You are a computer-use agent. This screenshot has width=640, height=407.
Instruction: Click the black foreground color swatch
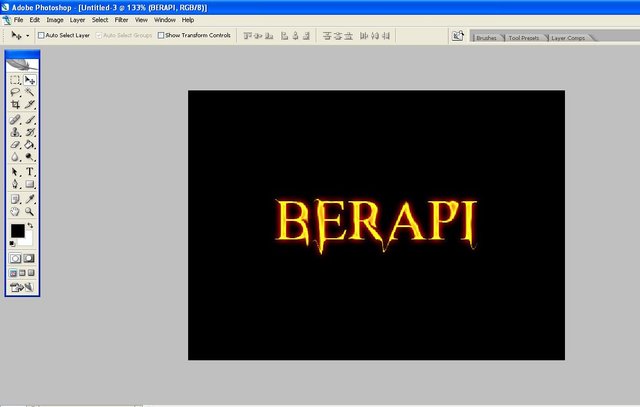[x=18, y=231]
